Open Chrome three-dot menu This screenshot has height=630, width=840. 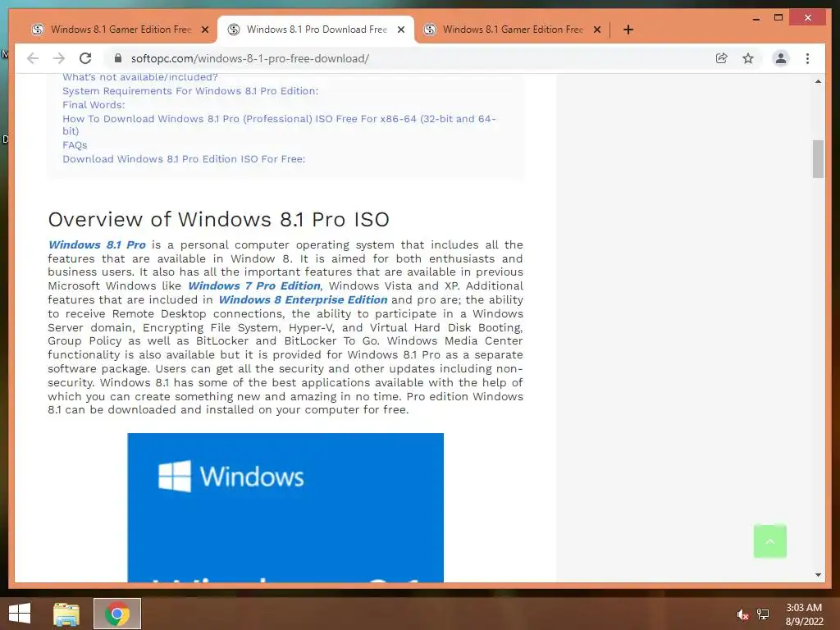(807, 58)
